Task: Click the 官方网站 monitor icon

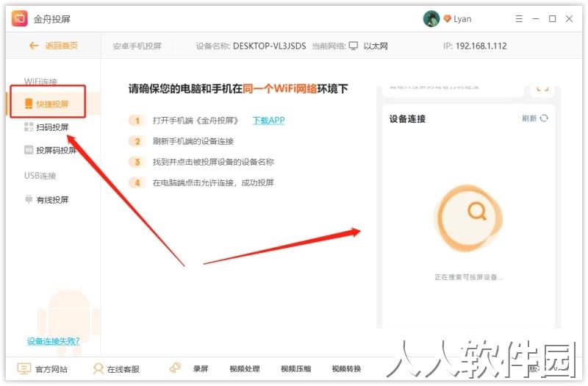Action: click(x=24, y=369)
